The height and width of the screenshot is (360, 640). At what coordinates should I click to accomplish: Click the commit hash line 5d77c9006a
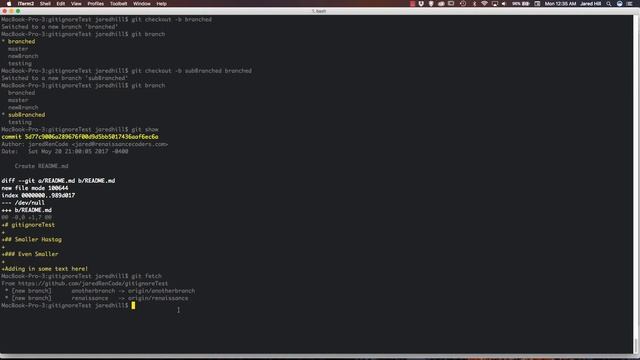click(x=80, y=137)
